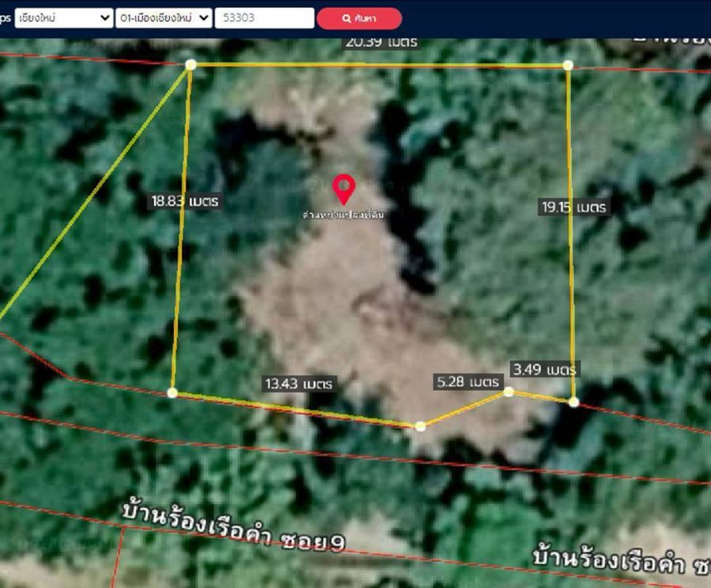Viewport: 711px width, 588px height.
Task: Click the 3.49 เมตร measurement label
Action: coord(544,369)
